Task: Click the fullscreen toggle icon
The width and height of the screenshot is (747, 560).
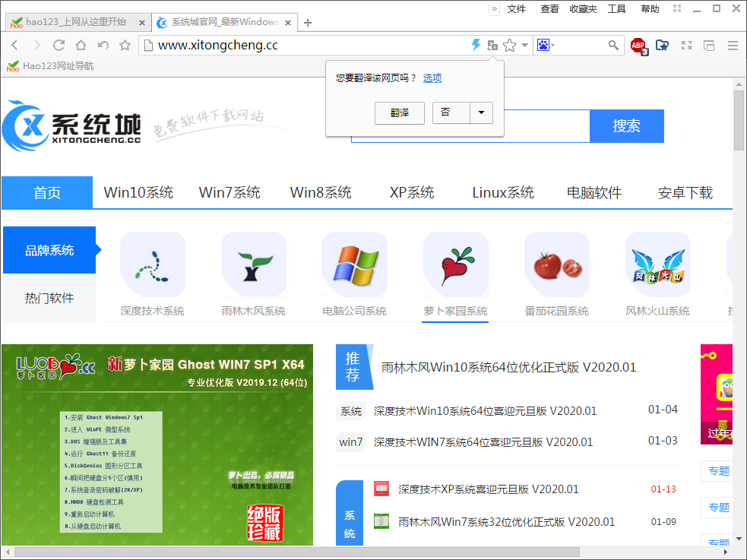Action: tap(686, 46)
